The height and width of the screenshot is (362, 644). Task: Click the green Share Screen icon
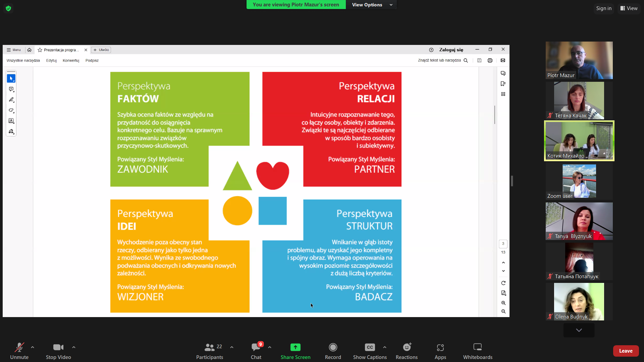click(x=295, y=347)
